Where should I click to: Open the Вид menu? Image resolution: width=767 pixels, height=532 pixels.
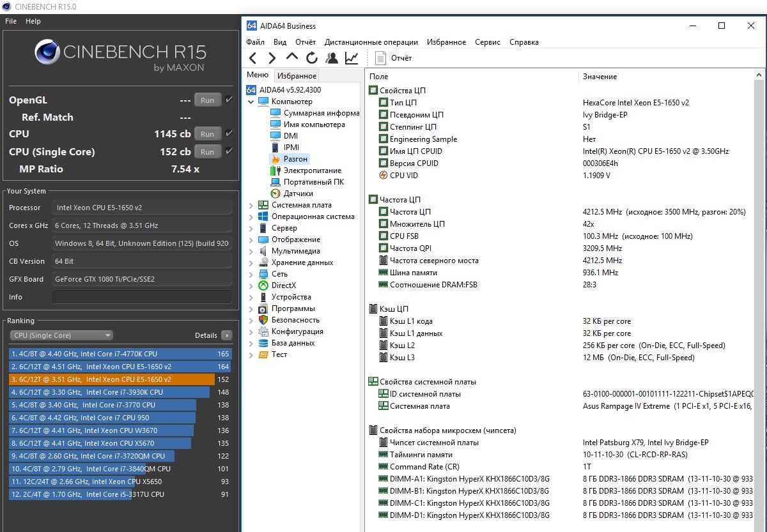click(x=280, y=42)
